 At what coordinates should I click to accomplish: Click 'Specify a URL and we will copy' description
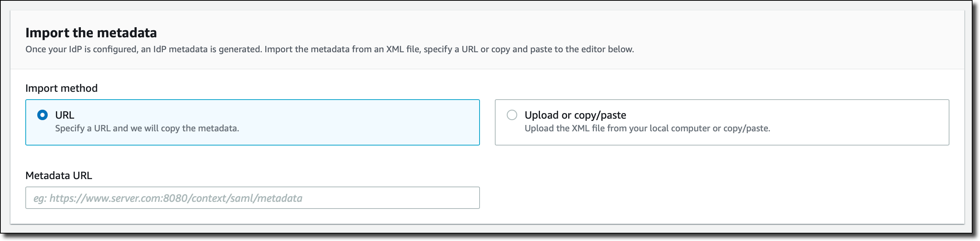pyautogui.click(x=147, y=128)
